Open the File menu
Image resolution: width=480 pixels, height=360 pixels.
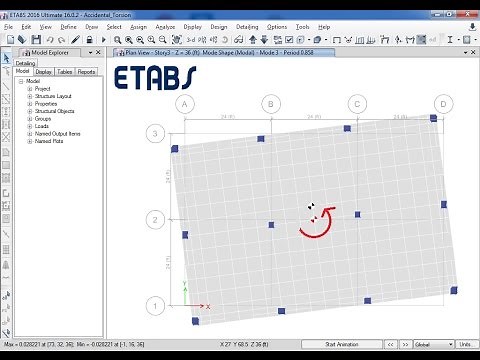click(8, 27)
